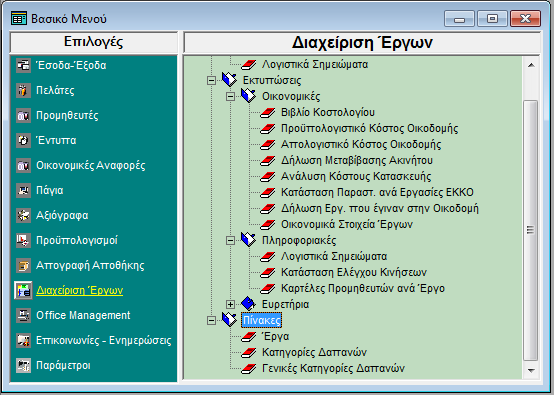This screenshot has width=554, height=395.
Task: Click the Έντυπα sidebar icon
Action: (x=23, y=140)
